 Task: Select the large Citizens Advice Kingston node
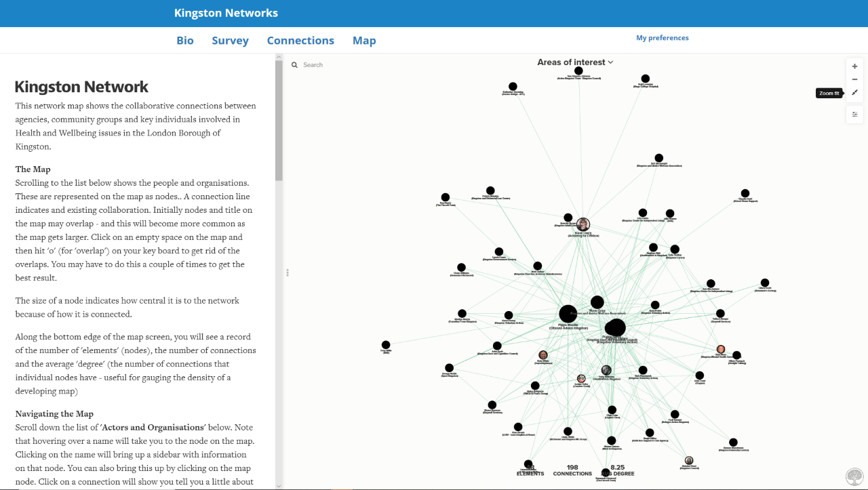point(568,314)
